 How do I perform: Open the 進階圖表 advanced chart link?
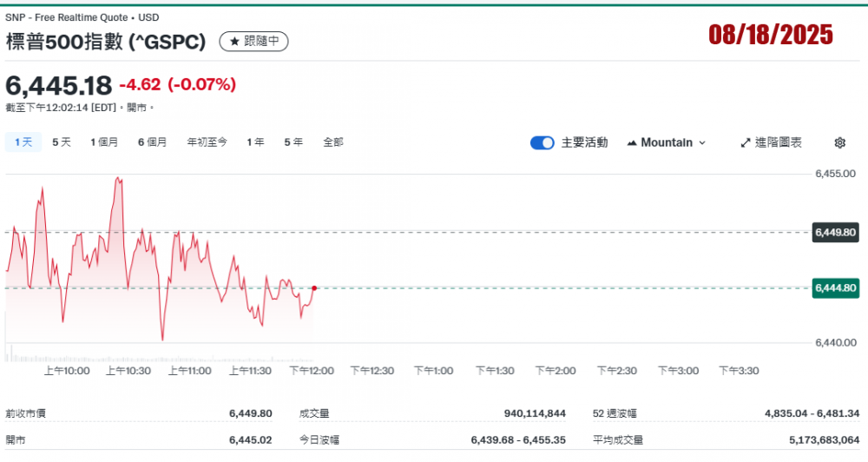pyautogui.click(x=771, y=142)
